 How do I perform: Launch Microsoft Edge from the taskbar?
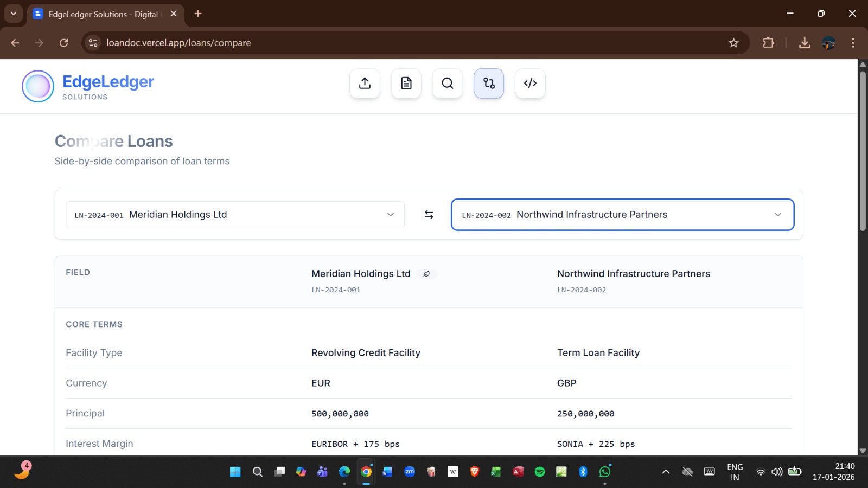click(x=344, y=472)
